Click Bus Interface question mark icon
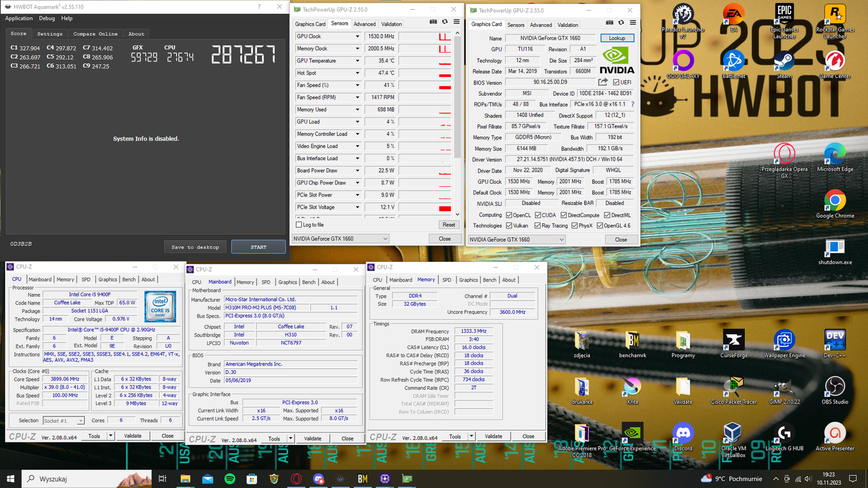The image size is (868, 488). pyautogui.click(x=632, y=104)
